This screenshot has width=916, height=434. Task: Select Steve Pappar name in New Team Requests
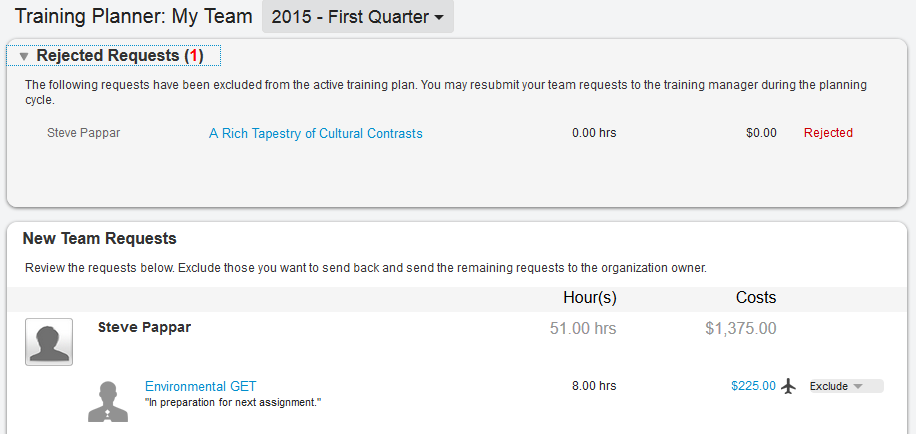[144, 327]
